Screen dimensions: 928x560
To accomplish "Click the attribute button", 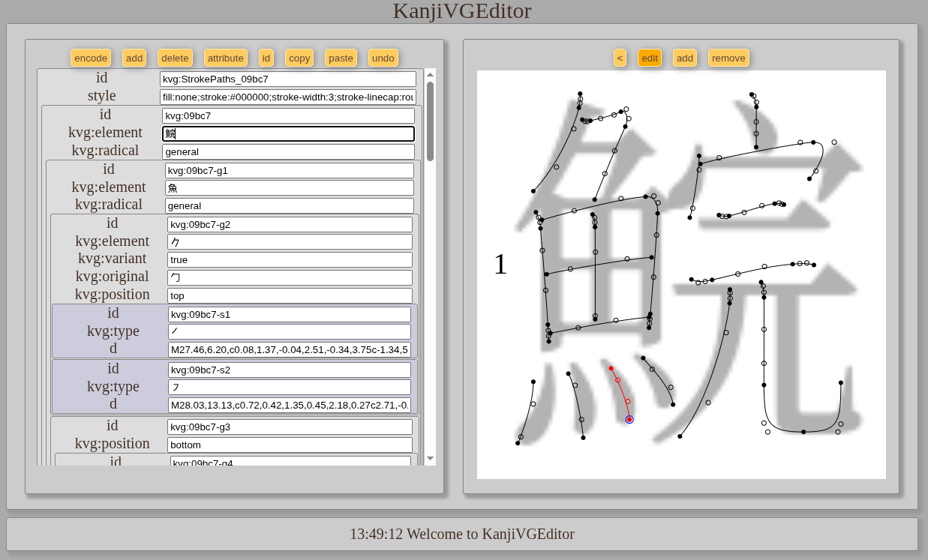I will 225,58.
